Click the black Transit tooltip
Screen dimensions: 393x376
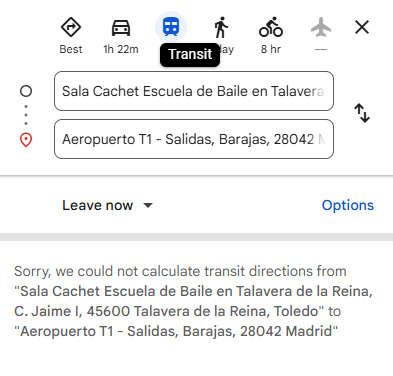[190, 55]
